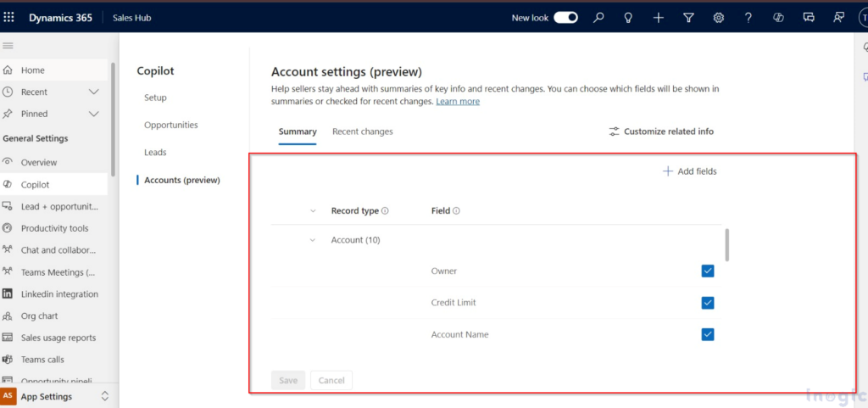The image size is (868, 408).
Task: Select the Account Name field label
Action: (460, 334)
